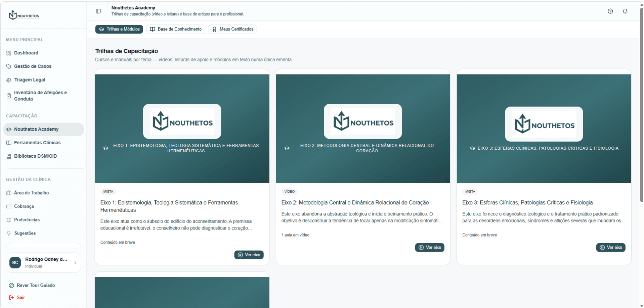Open the notifications bell icon
644x308 pixels.
click(625, 11)
